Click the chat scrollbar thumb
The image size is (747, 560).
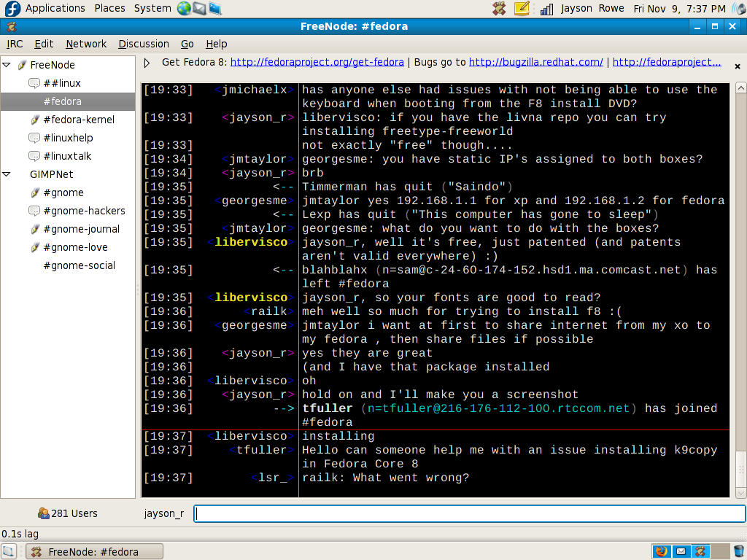(741, 469)
